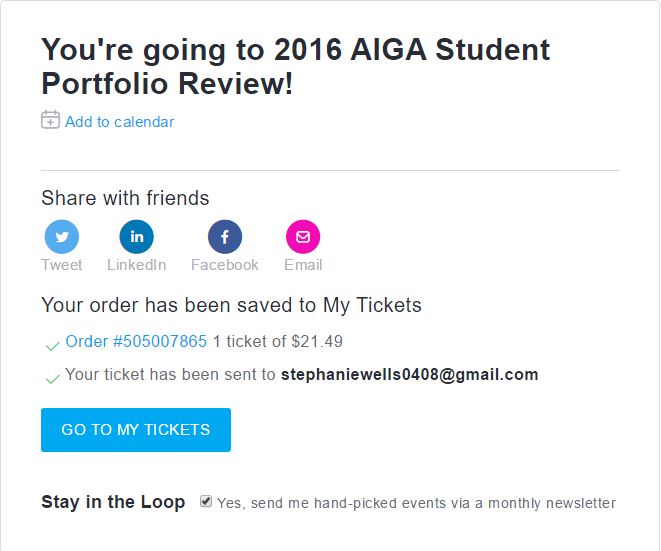Click the '1 ticket of $21.49' text
The height and width of the screenshot is (551, 661).
(278, 341)
